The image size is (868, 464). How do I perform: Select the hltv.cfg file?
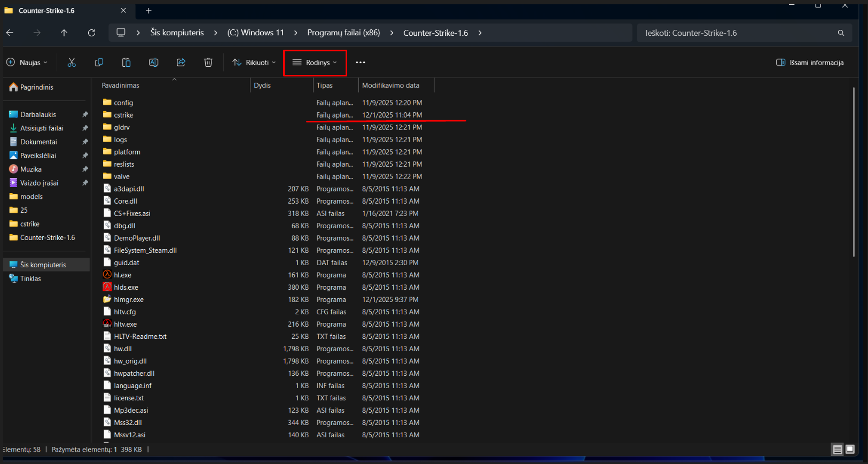[124, 312]
